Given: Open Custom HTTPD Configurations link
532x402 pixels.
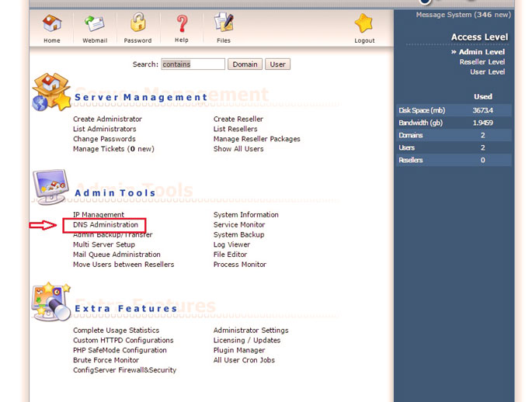Looking at the screenshot, I should click(123, 340).
